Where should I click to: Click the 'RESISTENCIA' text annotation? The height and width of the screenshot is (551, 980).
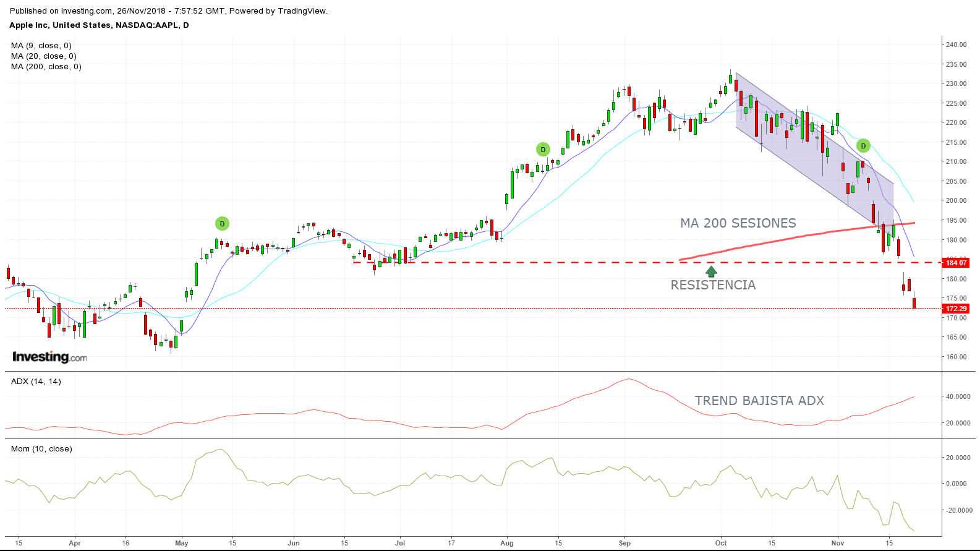tap(713, 285)
